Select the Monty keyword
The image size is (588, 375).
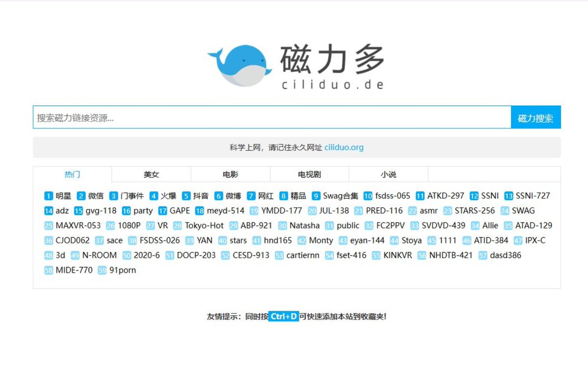point(321,241)
